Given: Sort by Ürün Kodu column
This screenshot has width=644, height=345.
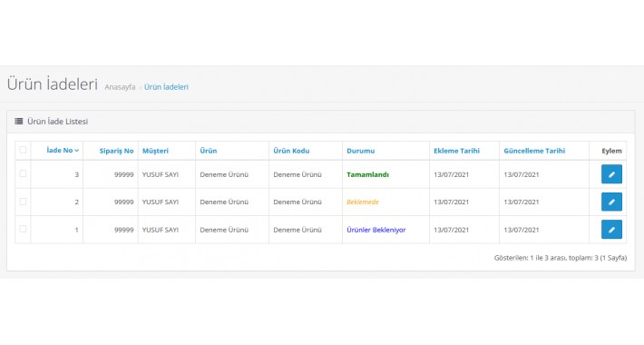Looking at the screenshot, I should point(291,151).
